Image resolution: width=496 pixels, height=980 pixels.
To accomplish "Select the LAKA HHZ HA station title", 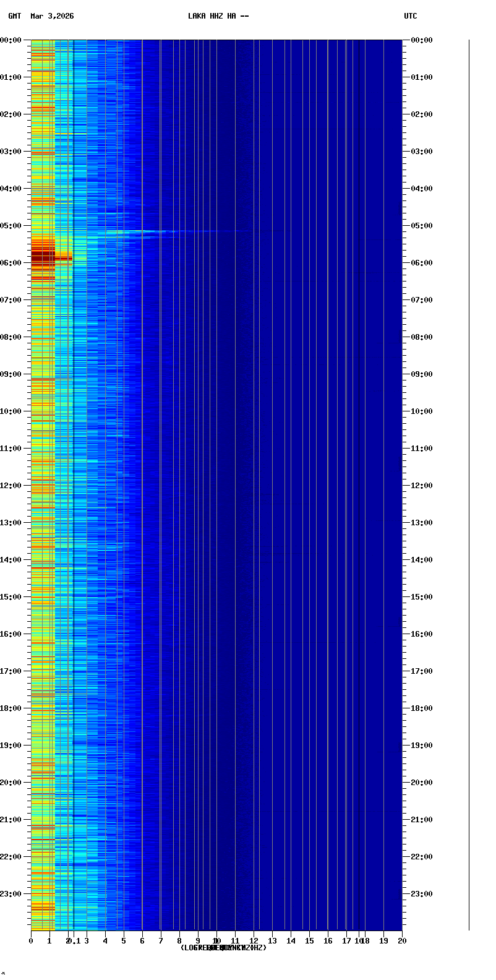I will click(218, 16).
